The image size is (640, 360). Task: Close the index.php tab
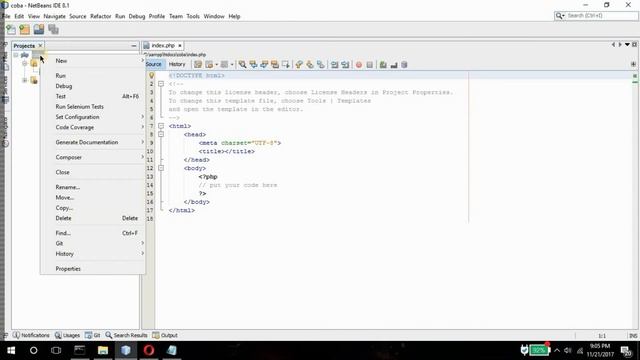180,45
